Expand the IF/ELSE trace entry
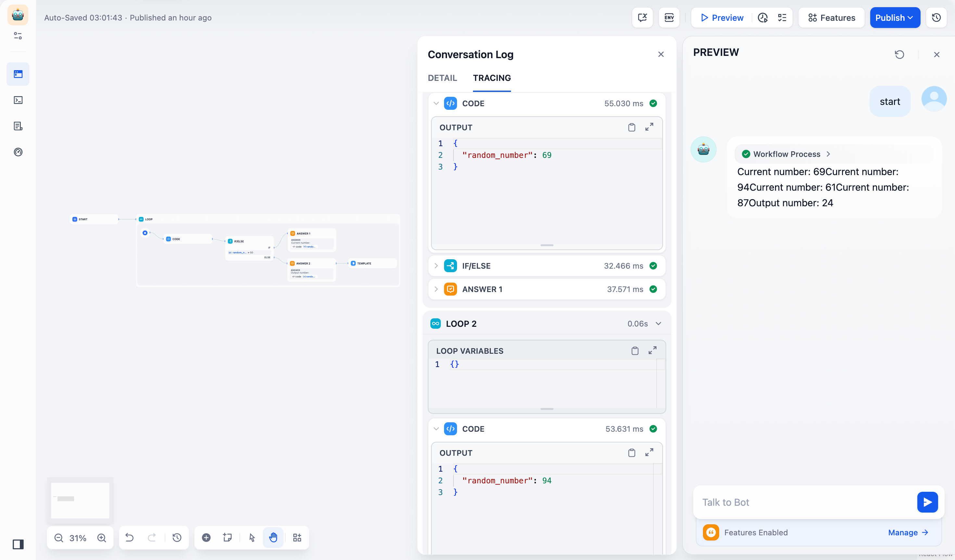 point(436,266)
